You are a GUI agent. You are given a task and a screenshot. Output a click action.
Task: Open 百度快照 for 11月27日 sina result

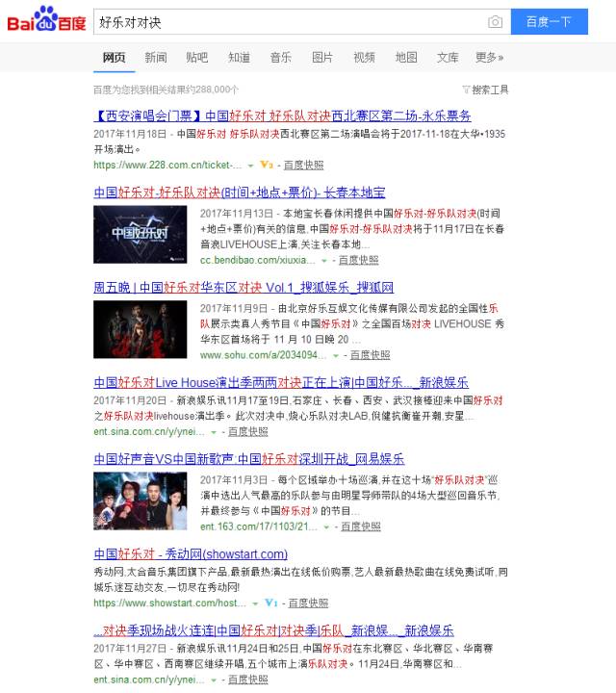[x=248, y=680]
